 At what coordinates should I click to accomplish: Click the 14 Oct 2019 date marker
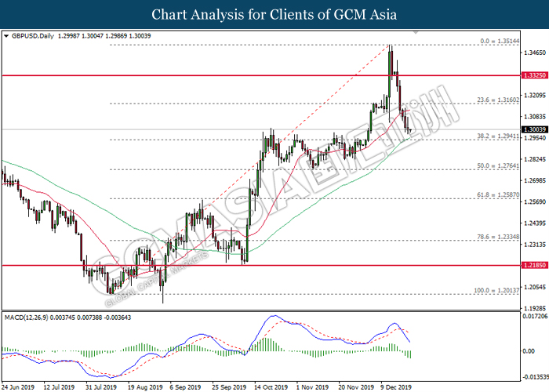271,387
